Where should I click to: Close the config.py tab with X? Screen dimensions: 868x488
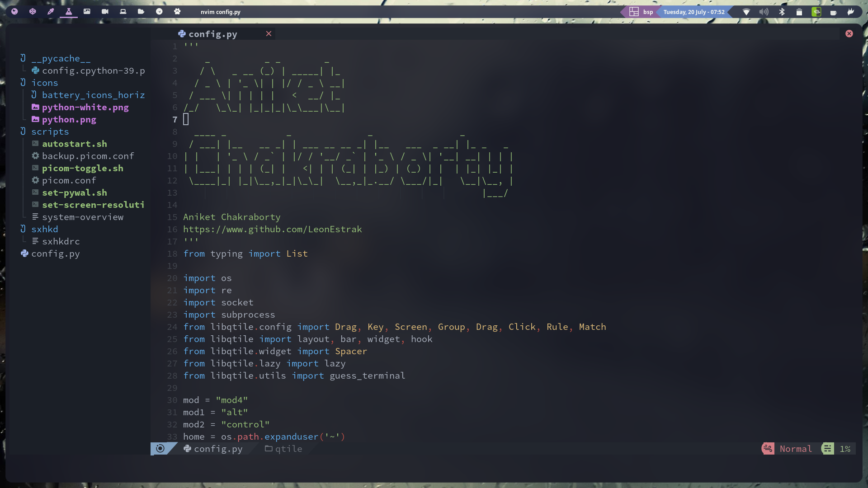269,34
